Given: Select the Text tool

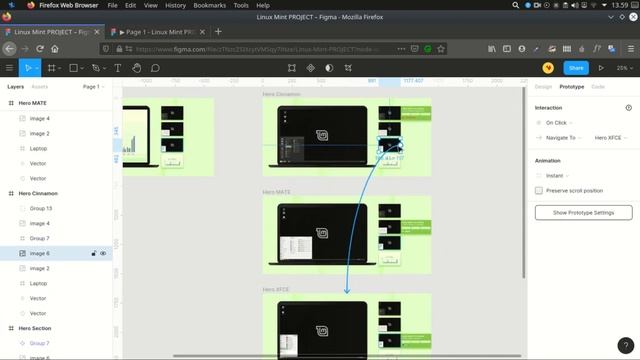Looking at the screenshot, I should click(x=118, y=68).
